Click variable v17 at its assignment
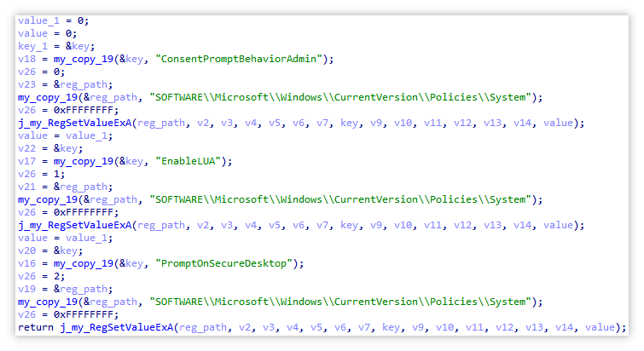Image resolution: width=644 pixels, height=351 pixels. click(27, 161)
